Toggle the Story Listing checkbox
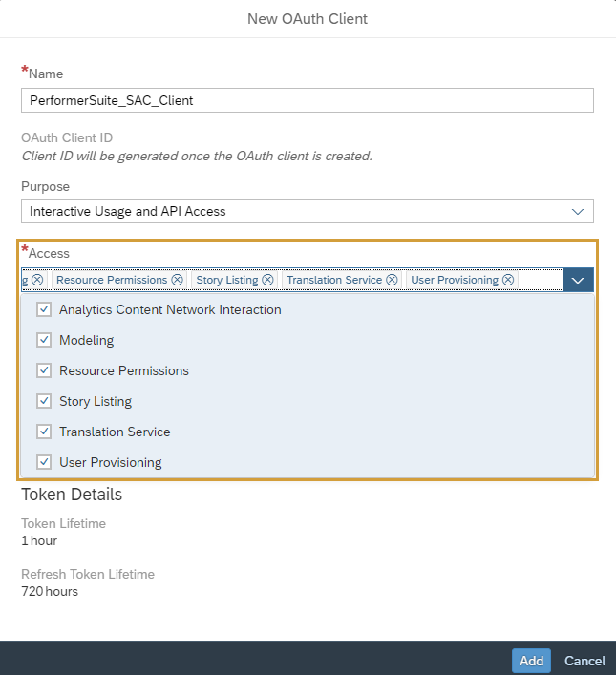 point(44,401)
